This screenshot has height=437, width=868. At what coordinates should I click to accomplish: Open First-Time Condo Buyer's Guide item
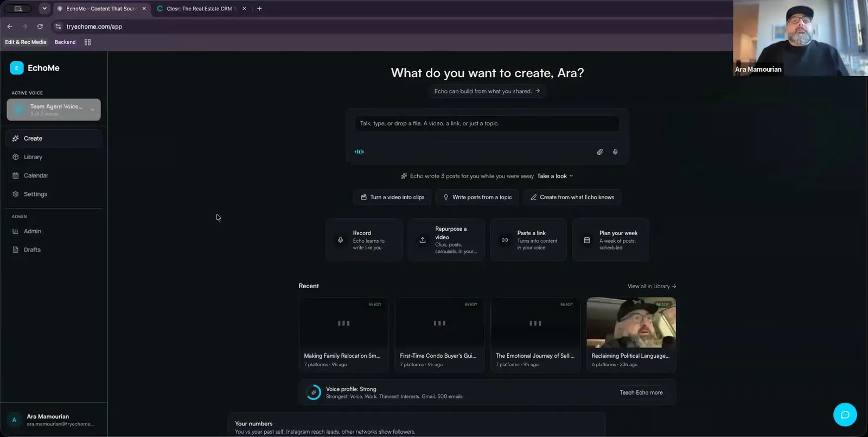(439, 334)
